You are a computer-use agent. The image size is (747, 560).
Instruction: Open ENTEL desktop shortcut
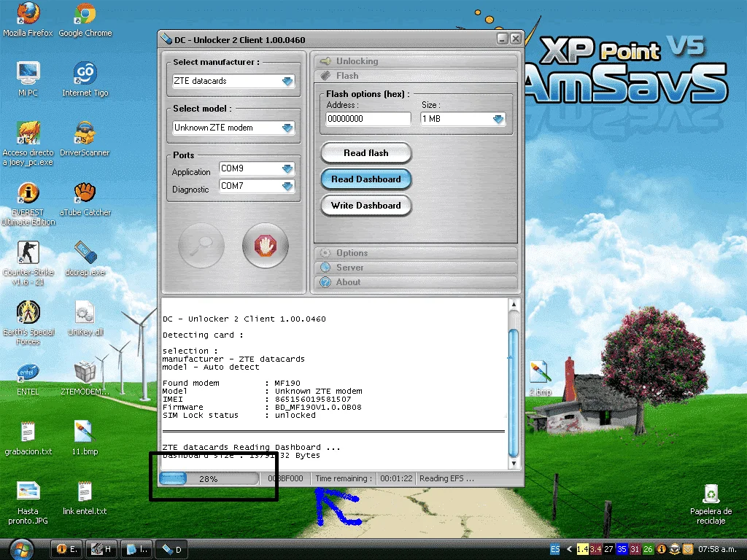(28, 378)
